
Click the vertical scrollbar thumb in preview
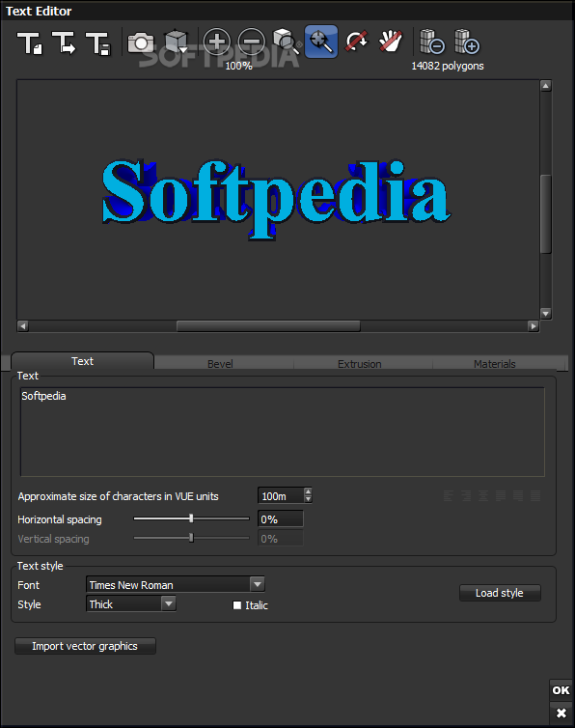click(x=546, y=214)
